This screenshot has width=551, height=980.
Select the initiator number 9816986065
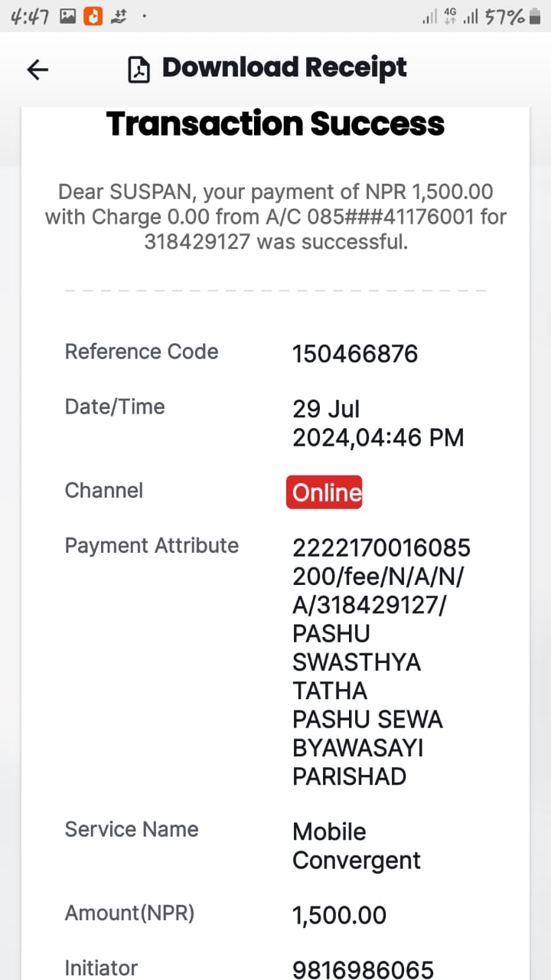(x=363, y=969)
